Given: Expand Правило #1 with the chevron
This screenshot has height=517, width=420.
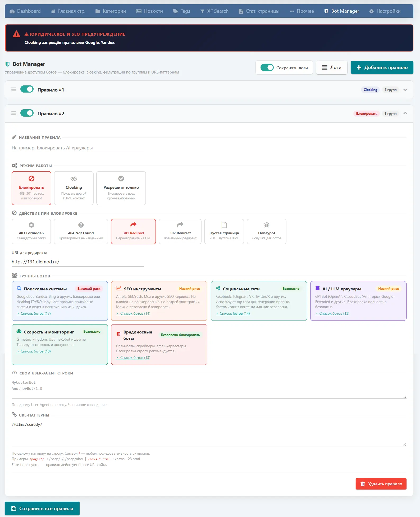Looking at the screenshot, I should point(405,90).
